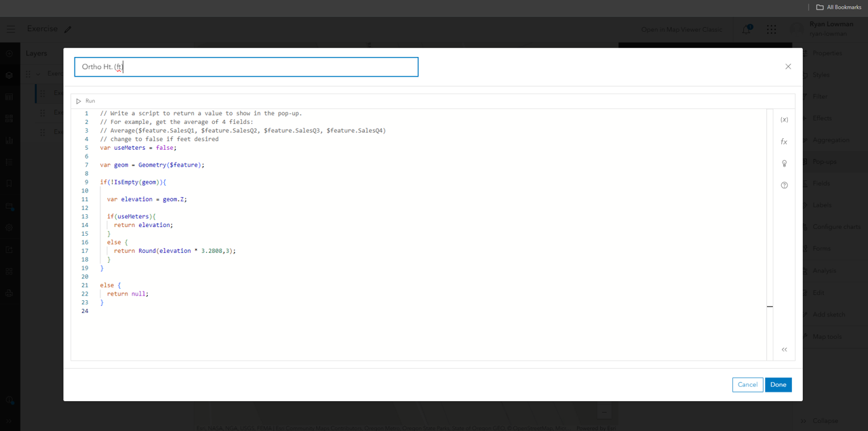Select Pop-ups in the background right toolbar
This screenshot has height=431, width=868.
(824, 161)
